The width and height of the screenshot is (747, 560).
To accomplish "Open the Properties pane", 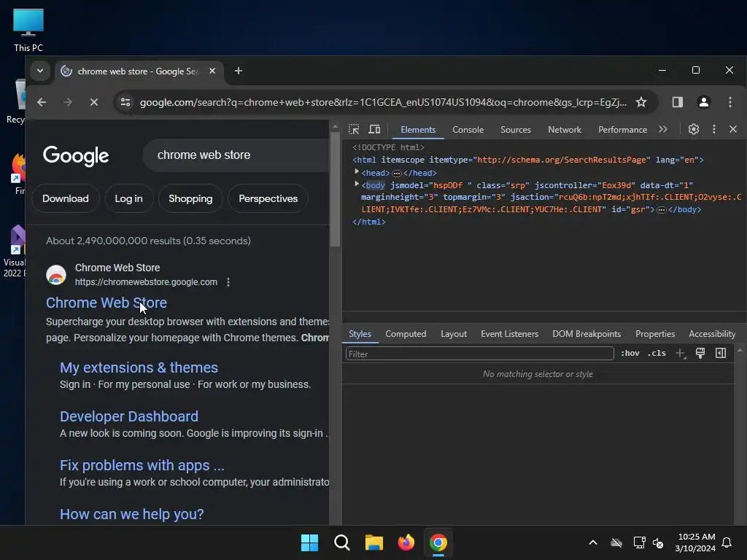I will point(655,334).
